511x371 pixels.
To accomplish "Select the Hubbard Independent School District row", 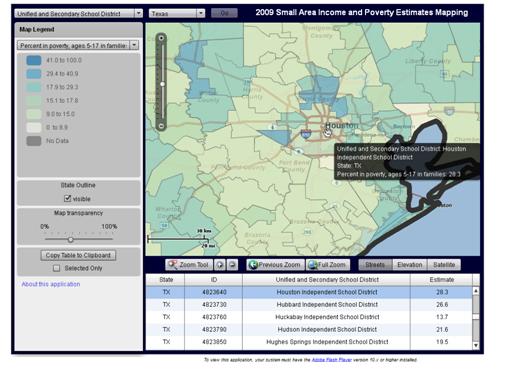I will pos(309,304).
